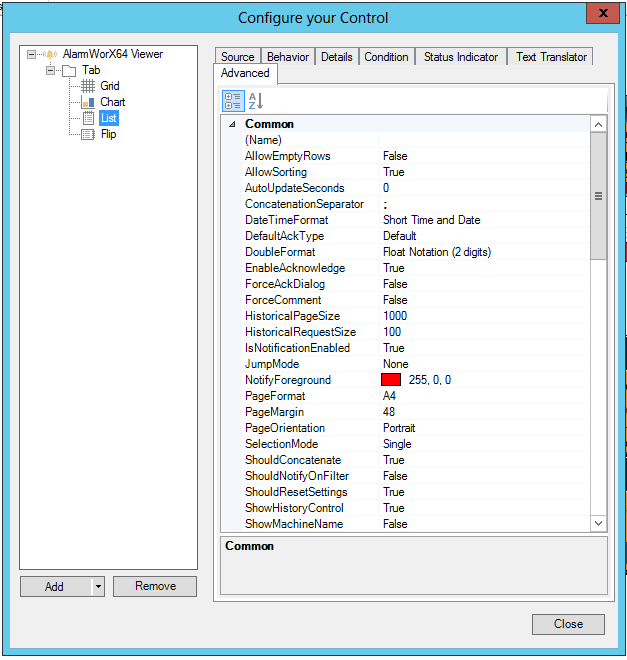This screenshot has height=660, width=627.
Task: Switch to the Source tab
Action: click(x=238, y=57)
